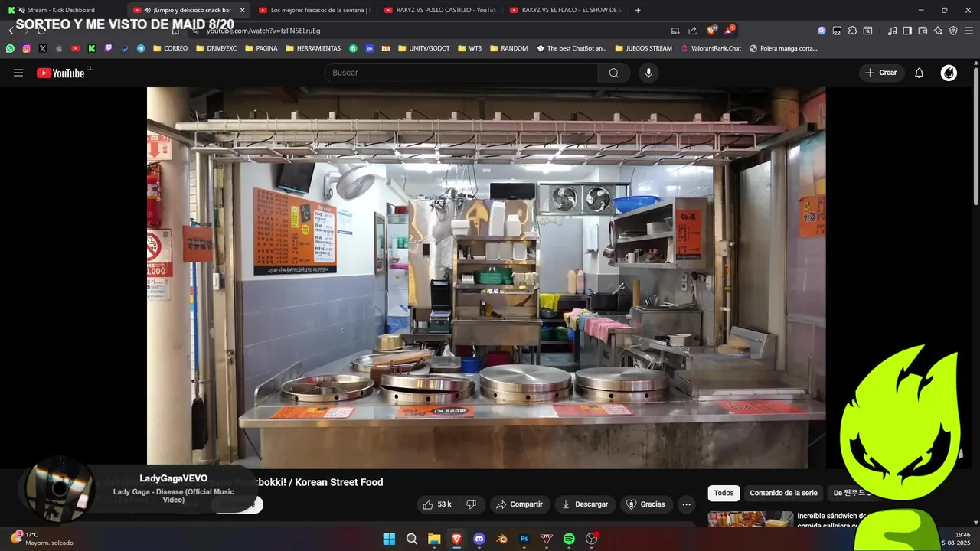Open YouTube notifications bell

coord(920,73)
